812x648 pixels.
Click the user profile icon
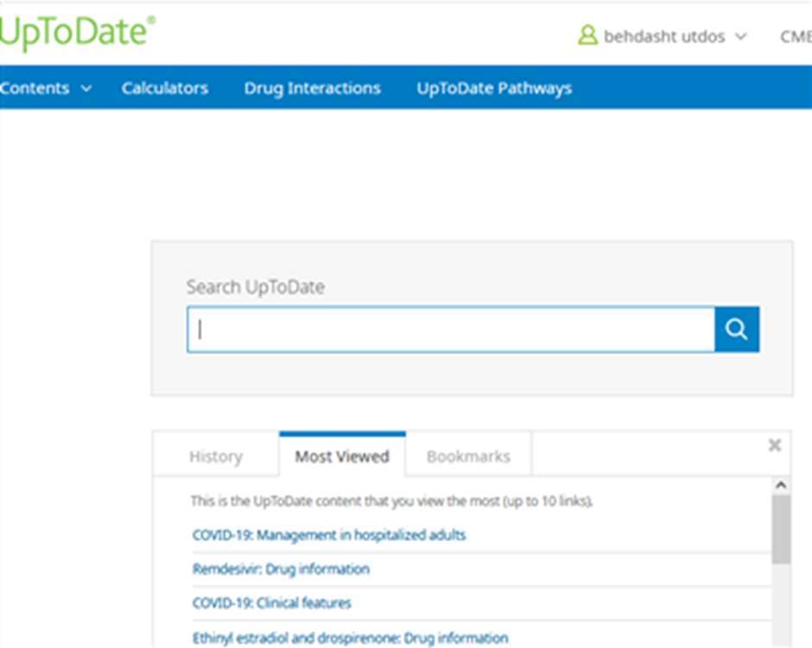(587, 36)
